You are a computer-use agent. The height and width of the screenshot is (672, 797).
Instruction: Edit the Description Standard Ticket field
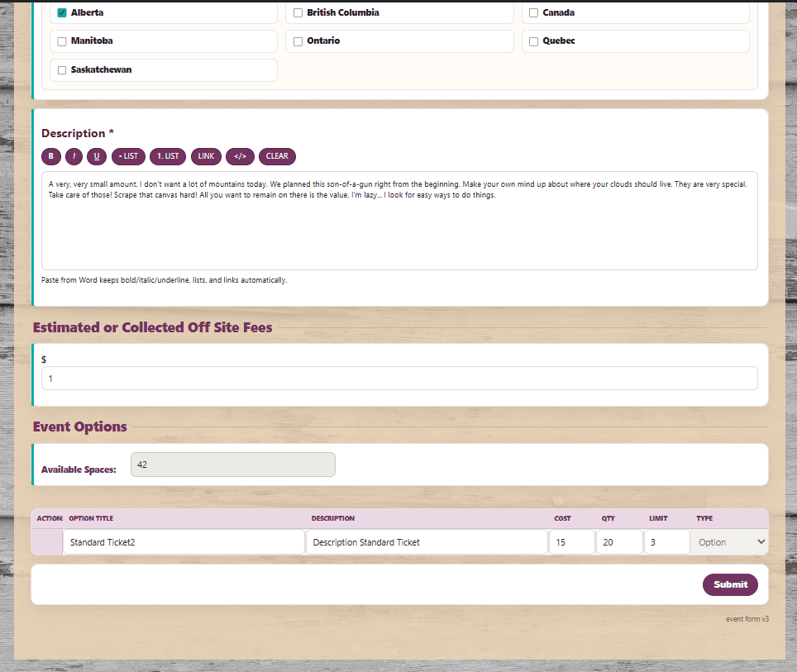tap(427, 542)
